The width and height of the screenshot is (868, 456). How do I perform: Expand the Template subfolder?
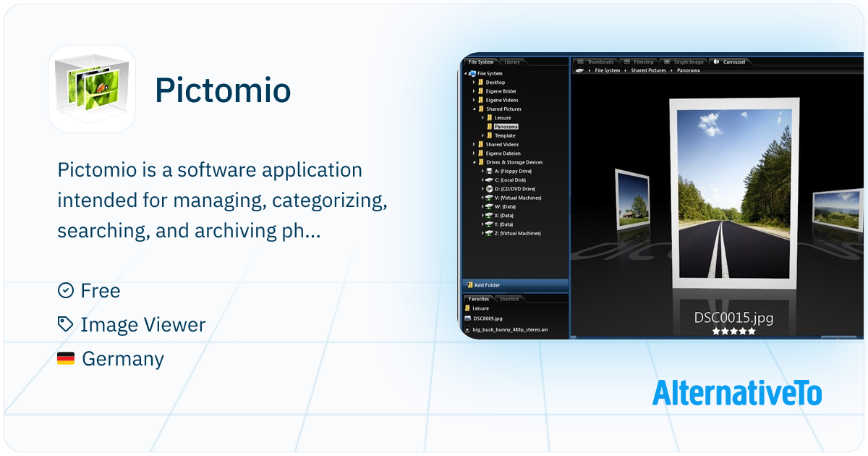(482, 135)
